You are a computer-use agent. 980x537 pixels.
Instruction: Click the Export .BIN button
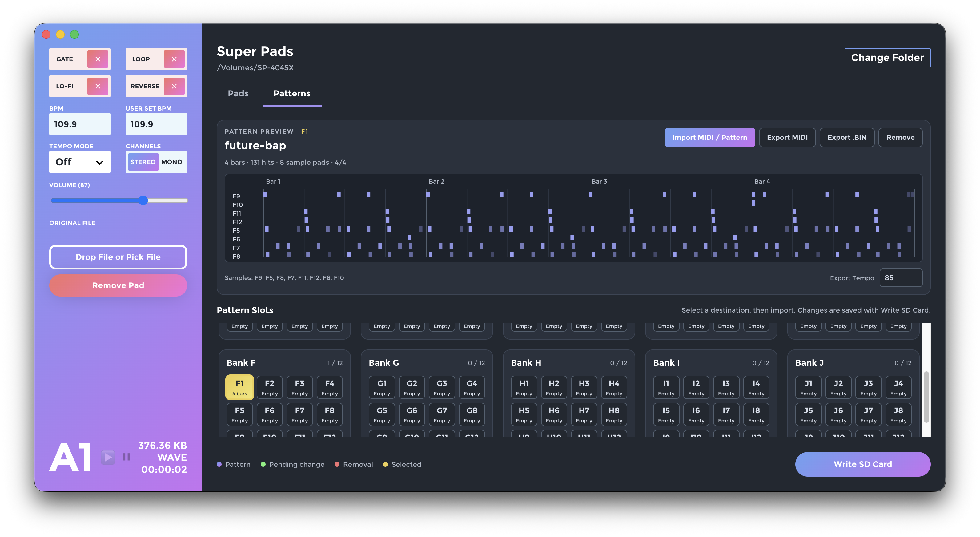tap(846, 137)
